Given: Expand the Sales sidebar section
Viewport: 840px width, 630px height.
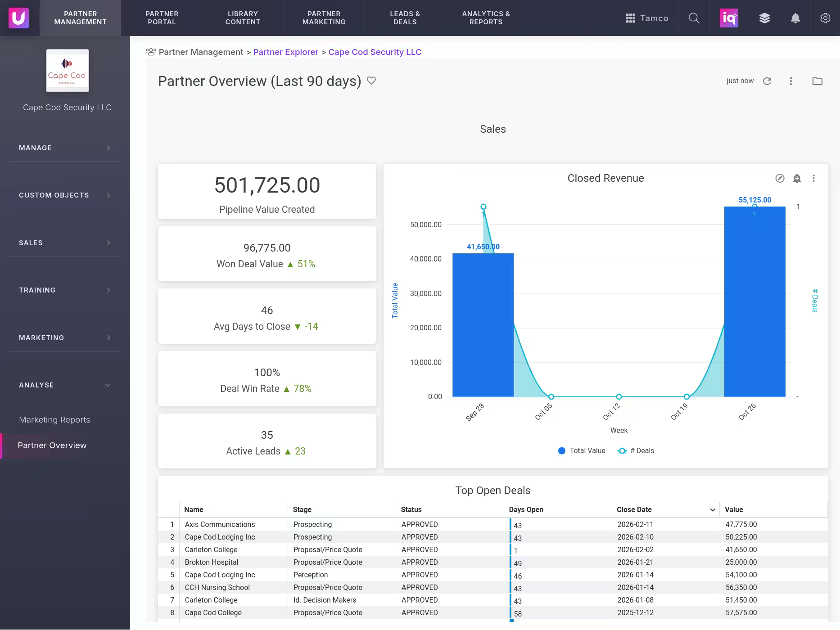Looking at the screenshot, I should pos(65,243).
